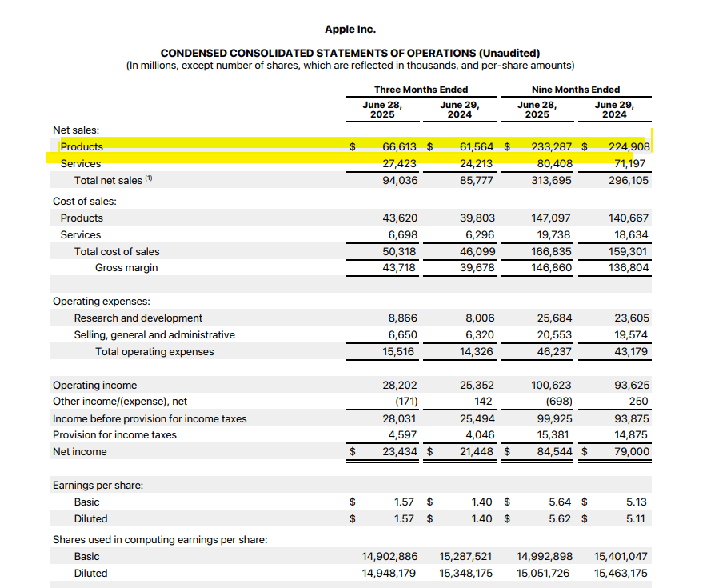This screenshot has height=588, width=703.
Task: Click the "Total cost of sales" row label
Action: pyautogui.click(x=117, y=252)
